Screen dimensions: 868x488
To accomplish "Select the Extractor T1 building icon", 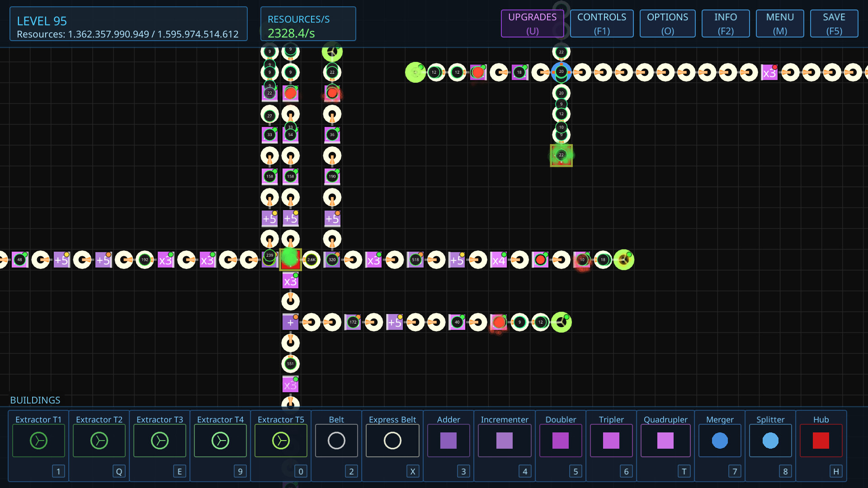I will (x=38, y=441).
